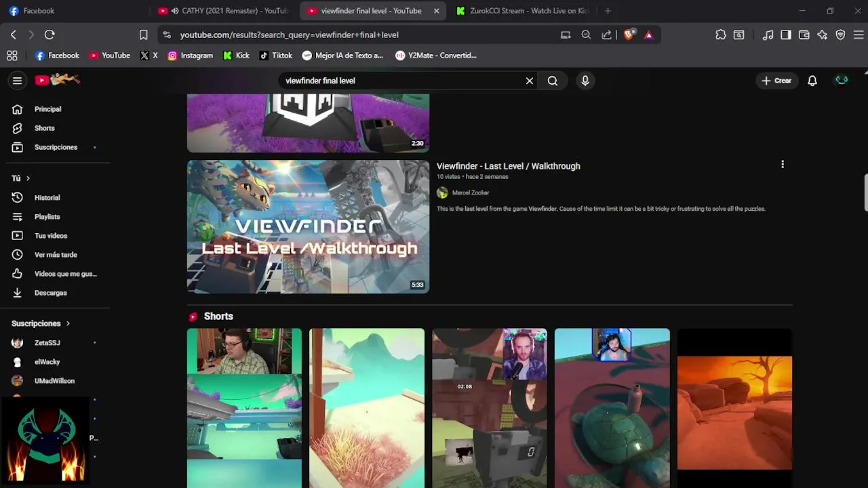Click the Brave Rewards triangle icon
The width and height of the screenshot is (868, 488).
click(649, 35)
